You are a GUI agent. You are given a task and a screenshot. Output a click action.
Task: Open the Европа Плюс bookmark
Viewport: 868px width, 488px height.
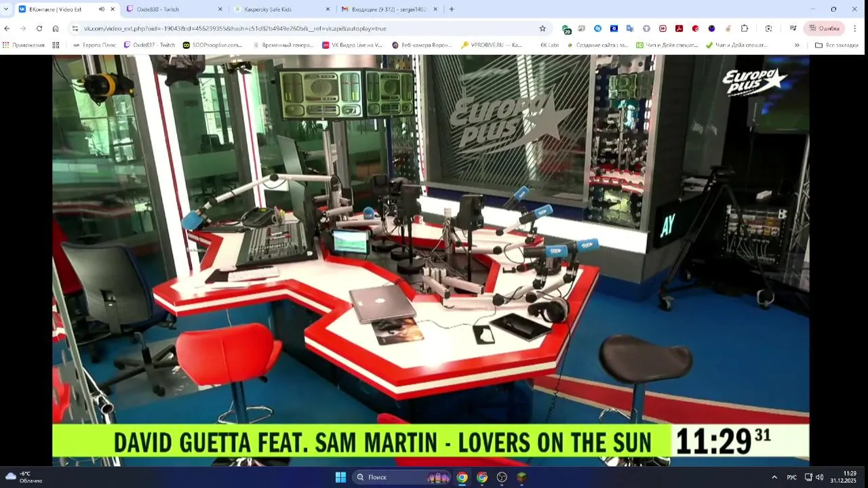[94, 45]
